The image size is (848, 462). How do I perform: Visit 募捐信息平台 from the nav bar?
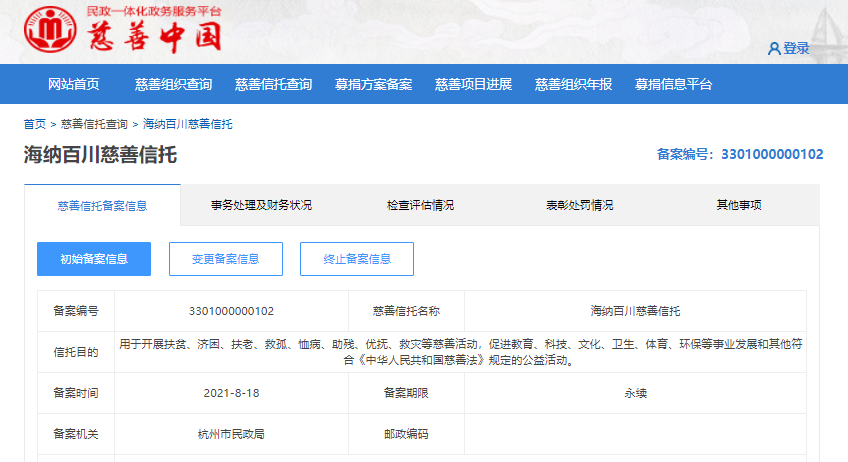pyautogui.click(x=673, y=85)
